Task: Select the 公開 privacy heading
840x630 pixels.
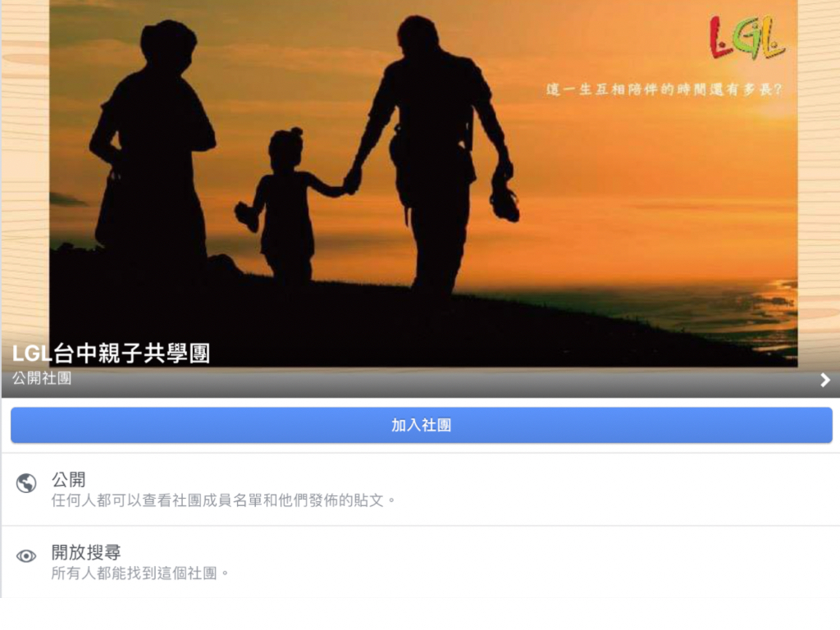Action: click(68, 479)
